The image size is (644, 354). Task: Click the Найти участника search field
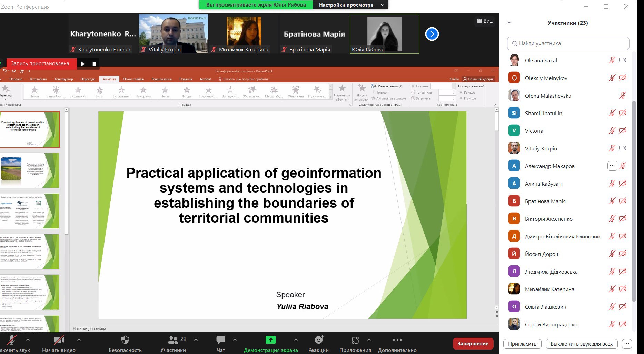568,43
